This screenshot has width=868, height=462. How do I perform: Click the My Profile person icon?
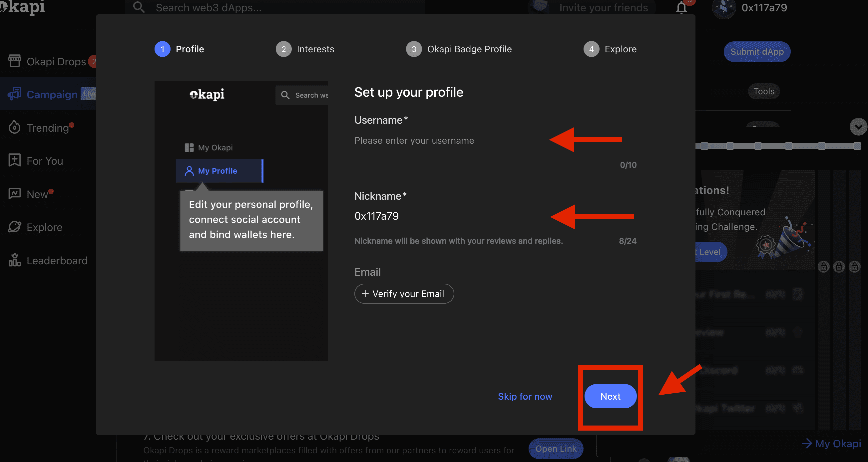(190, 171)
